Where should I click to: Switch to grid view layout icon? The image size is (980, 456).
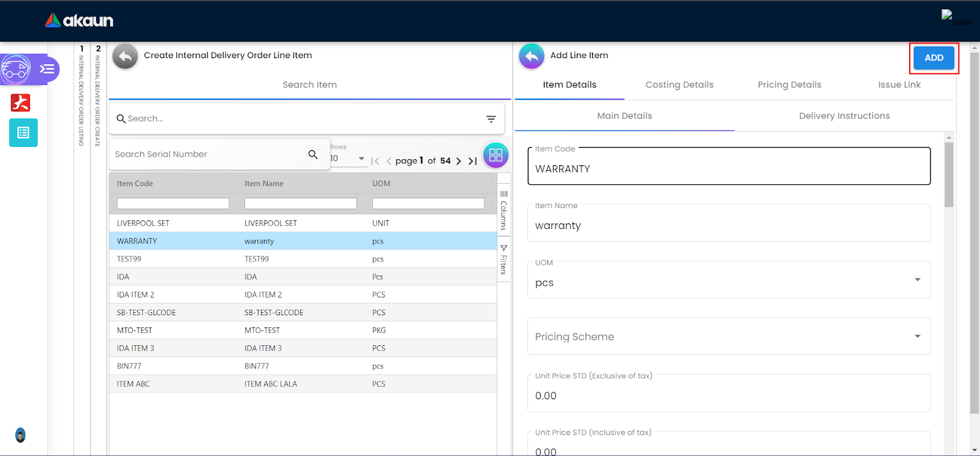496,155
